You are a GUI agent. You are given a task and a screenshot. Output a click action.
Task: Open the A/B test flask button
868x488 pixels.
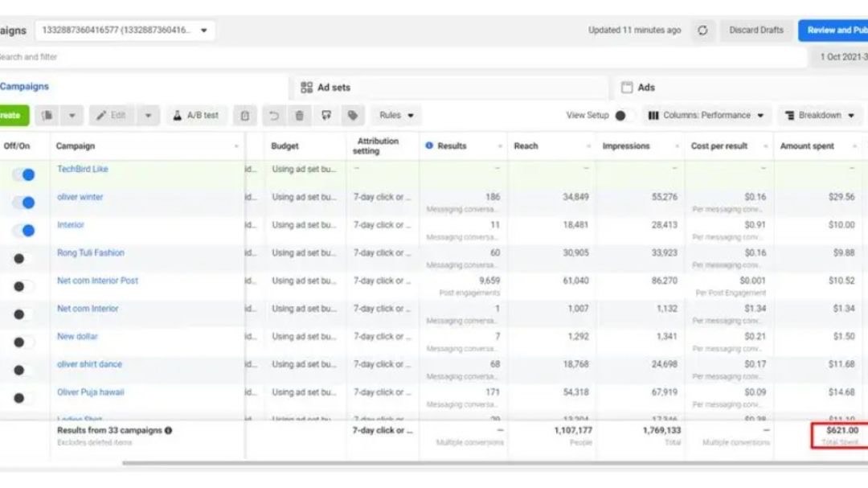tap(197, 116)
